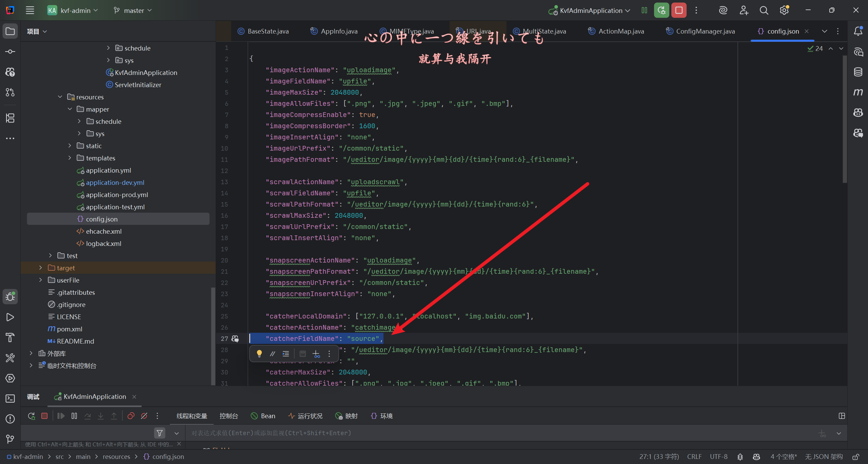Expand the test folder
Image resolution: width=868 pixels, height=464 pixels.
pos(50,255)
